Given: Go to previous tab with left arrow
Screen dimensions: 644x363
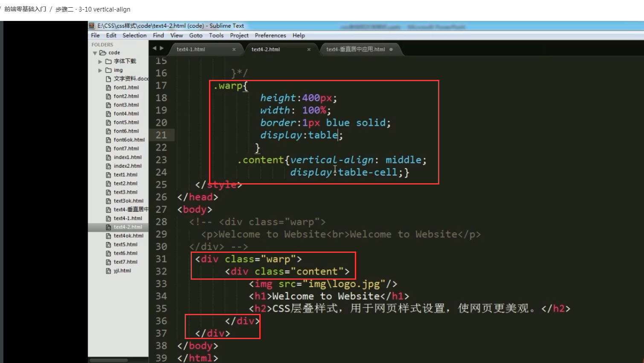Looking at the screenshot, I should pyautogui.click(x=154, y=48).
